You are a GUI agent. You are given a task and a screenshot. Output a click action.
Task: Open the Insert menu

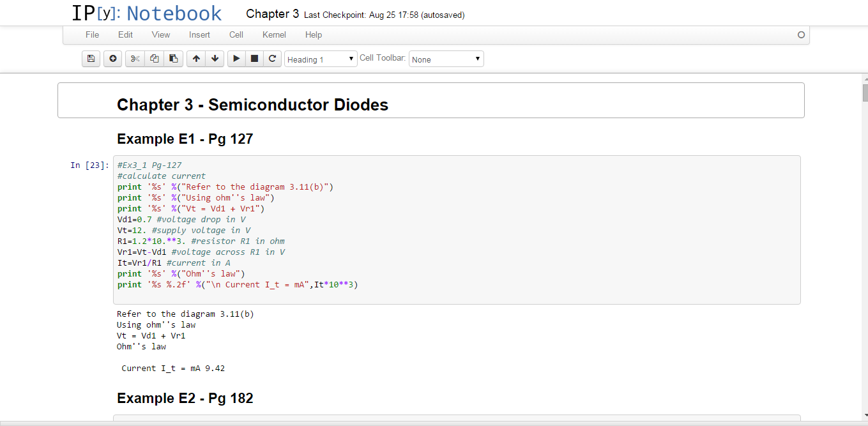pos(199,34)
